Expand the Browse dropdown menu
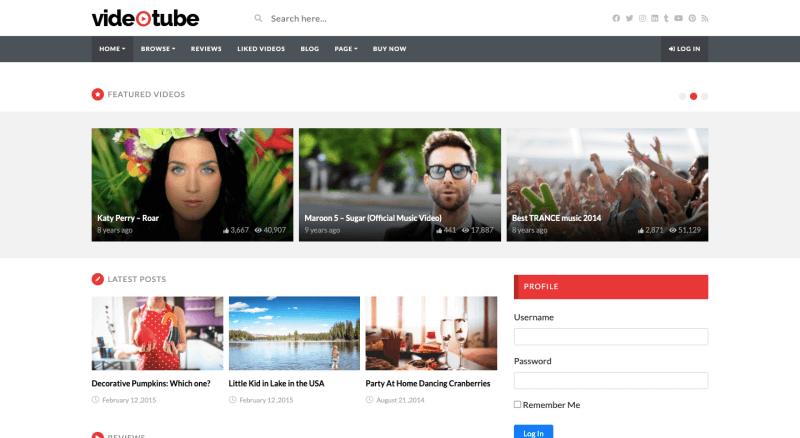 click(158, 49)
